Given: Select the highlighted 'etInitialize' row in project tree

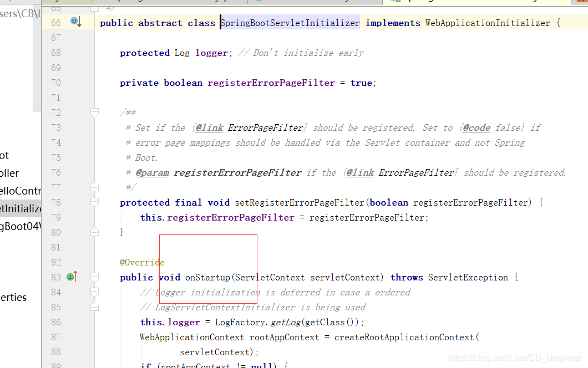Looking at the screenshot, I should coord(21,208).
